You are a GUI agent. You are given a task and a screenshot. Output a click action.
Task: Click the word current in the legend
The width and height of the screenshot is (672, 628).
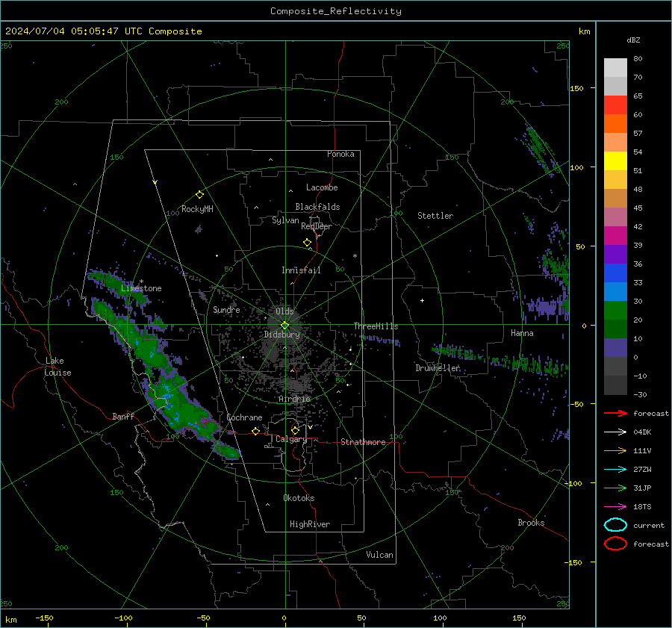(x=649, y=526)
